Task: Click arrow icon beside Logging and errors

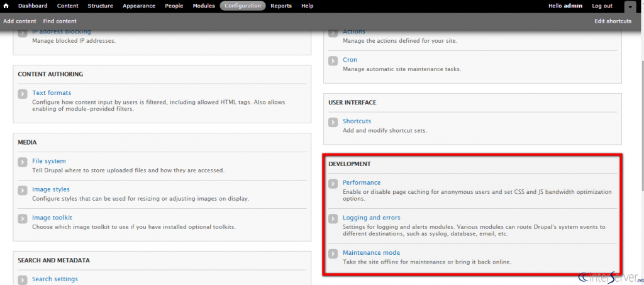Action: pos(333,219)
